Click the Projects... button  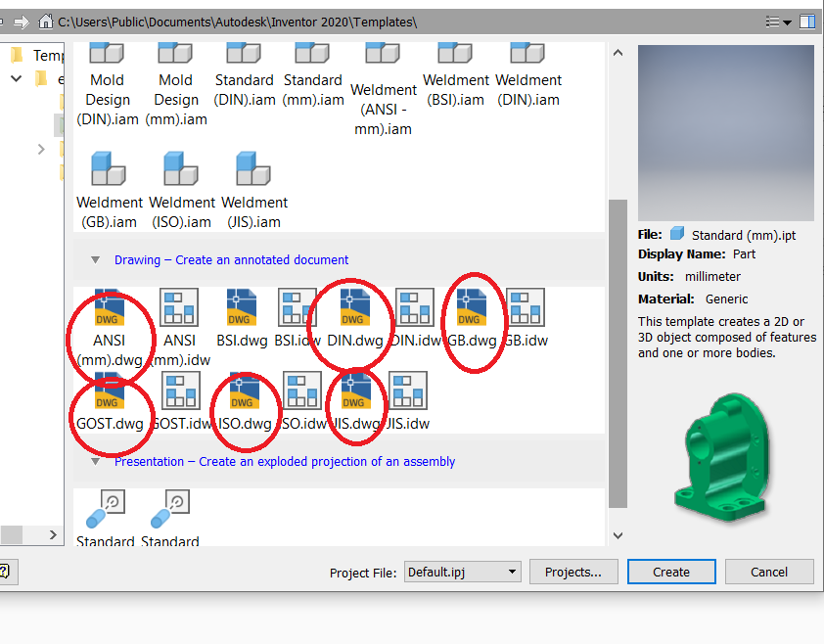573,572
